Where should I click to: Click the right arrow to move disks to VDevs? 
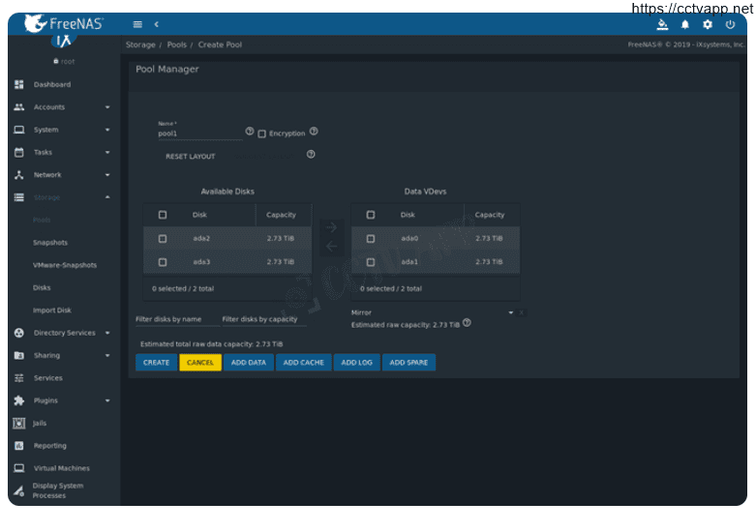331,227
